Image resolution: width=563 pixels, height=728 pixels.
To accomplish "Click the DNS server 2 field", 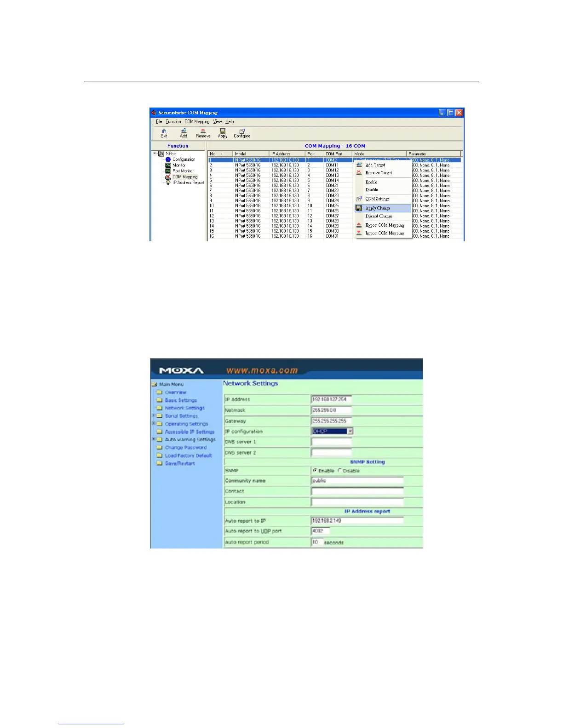I will pyautogui.click(x=332, y=452).
